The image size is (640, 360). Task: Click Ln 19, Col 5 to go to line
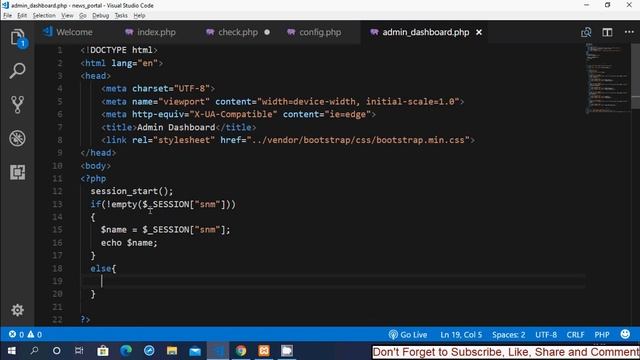[461, 335]
